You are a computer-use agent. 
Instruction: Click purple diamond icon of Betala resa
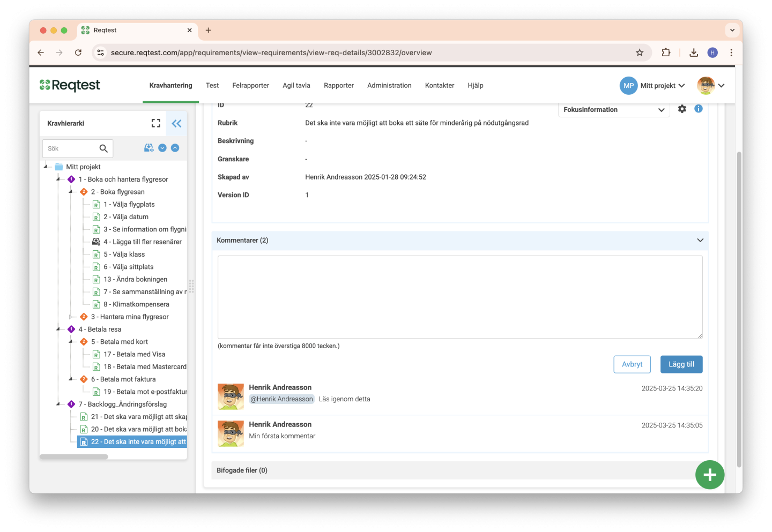[71, 329]
